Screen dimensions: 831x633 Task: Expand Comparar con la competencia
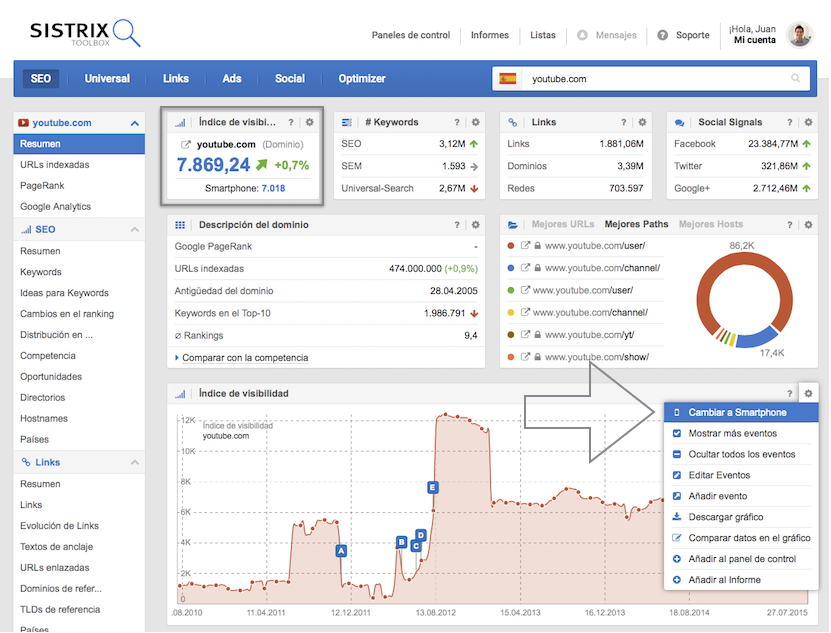pos(243,357)
